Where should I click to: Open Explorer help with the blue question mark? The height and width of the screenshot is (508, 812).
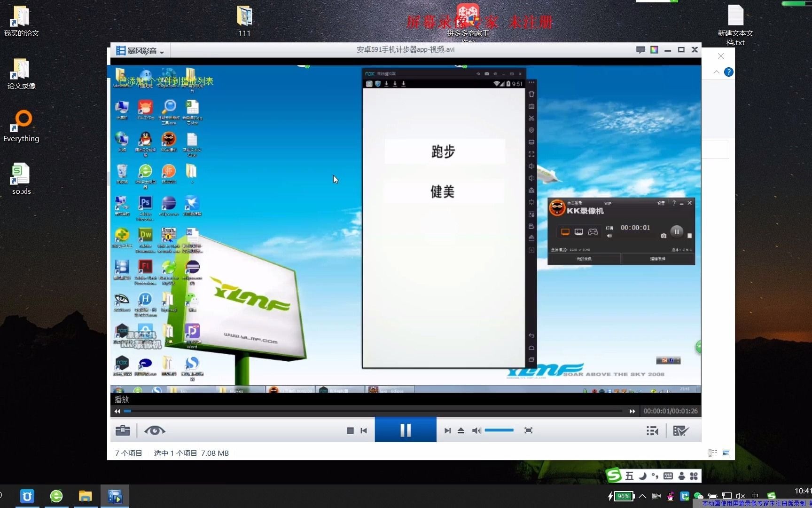[x=728, y=72]
